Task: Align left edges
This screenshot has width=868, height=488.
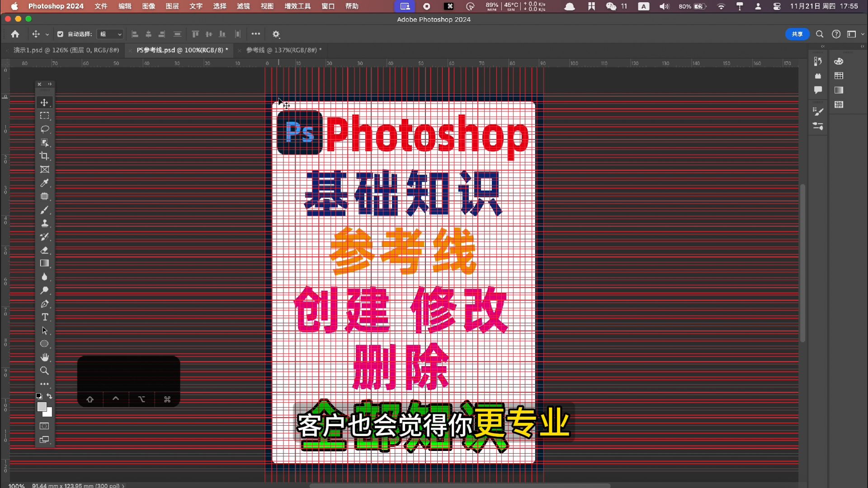Action: click(135, 34)
